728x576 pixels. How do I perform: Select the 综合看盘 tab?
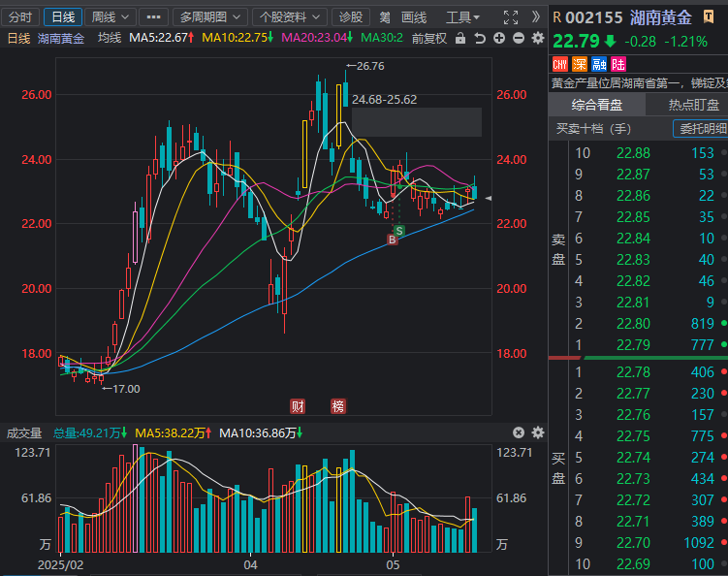pos(596,105)
